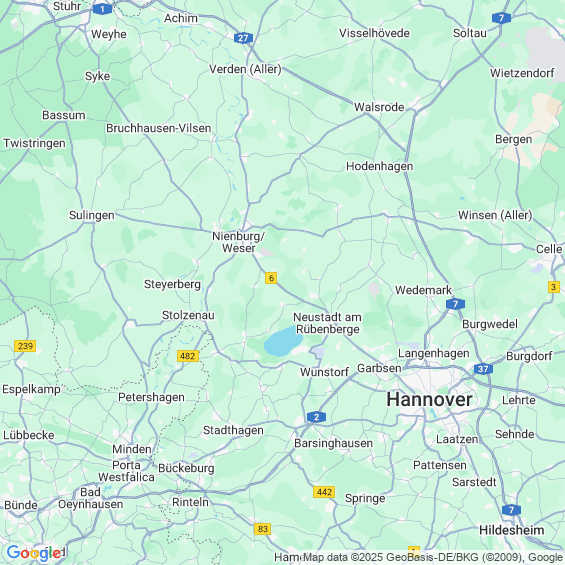Image resolution: width=565 pixels, height=565 pixels.
Task: Click the A7 shield near Soltau
Action: 501,18
